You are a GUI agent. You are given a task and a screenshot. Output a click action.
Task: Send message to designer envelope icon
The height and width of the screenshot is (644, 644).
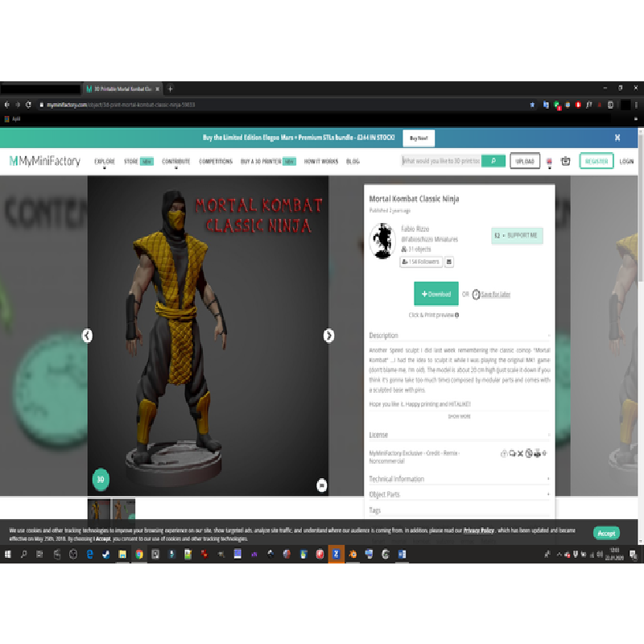(449, 262)
